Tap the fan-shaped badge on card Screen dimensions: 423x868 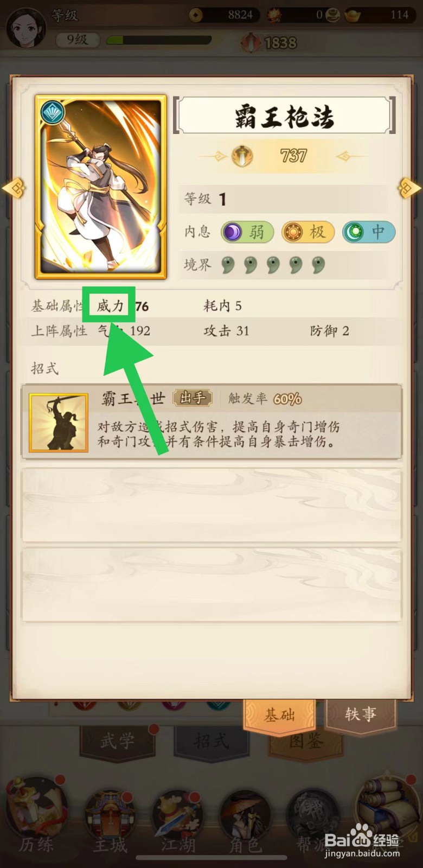[53, 112]
